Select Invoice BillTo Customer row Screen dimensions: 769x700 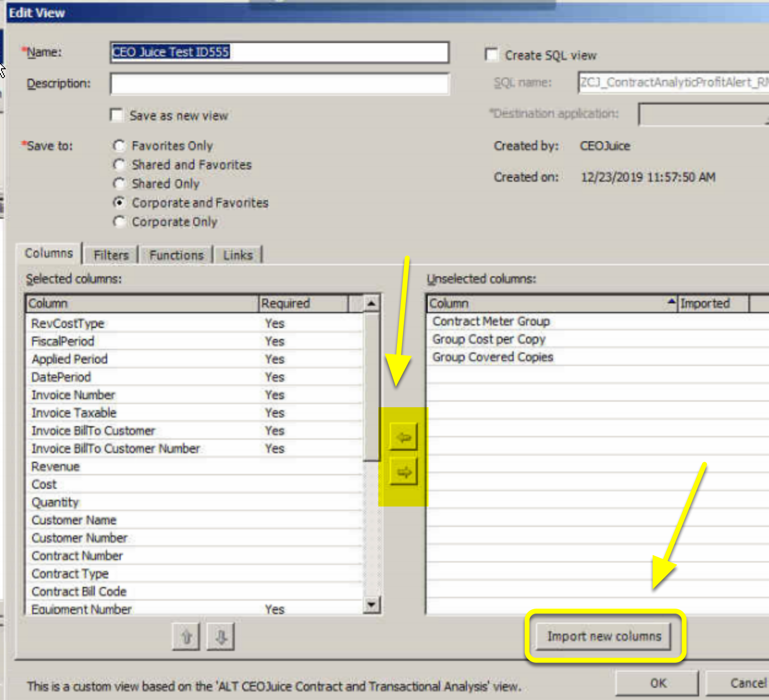coord(195,431)
